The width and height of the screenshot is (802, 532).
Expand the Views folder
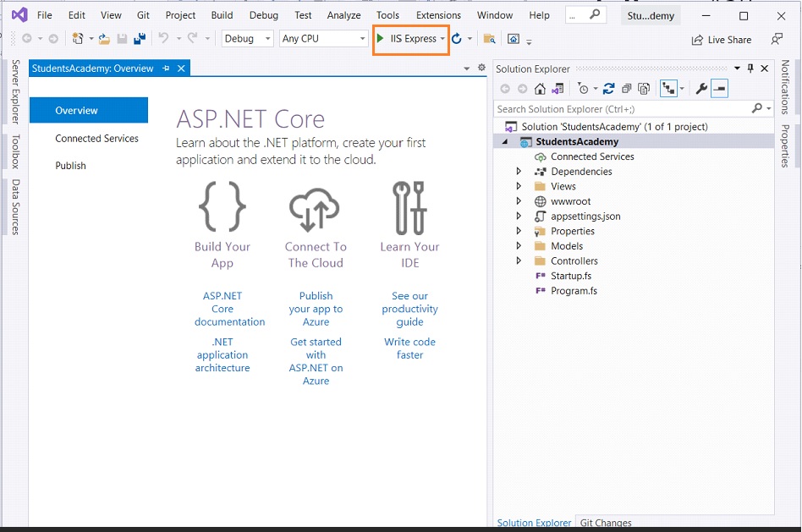(519, 186)
